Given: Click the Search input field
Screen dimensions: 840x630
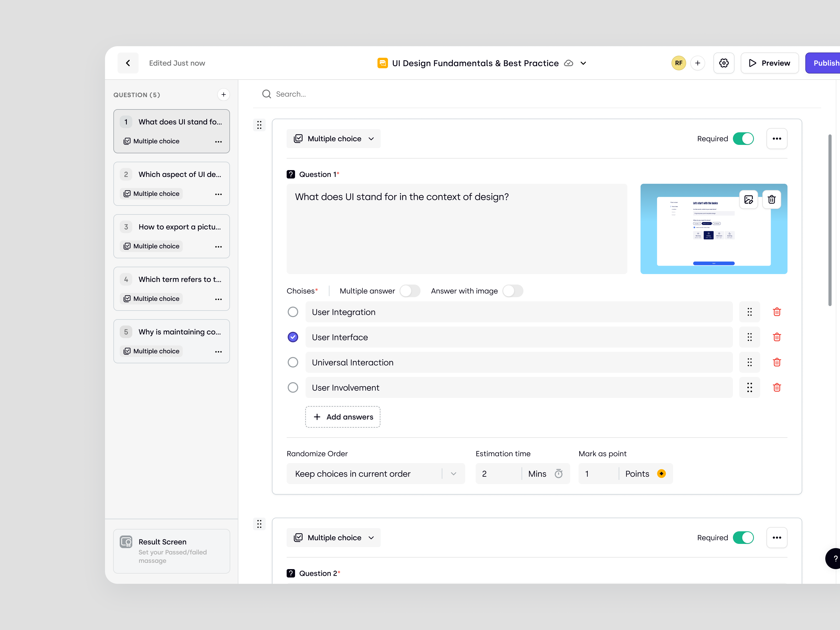Looking at the screenshot, I should 342,94.
